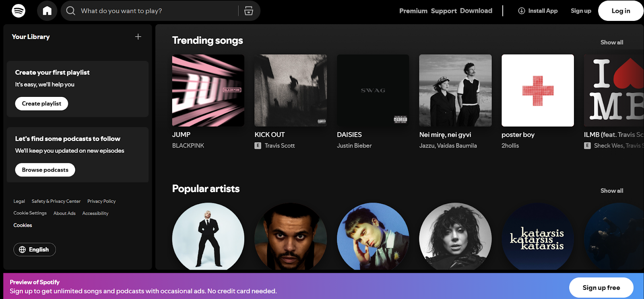Open the artist in black suit portrait

pos(208,236)
